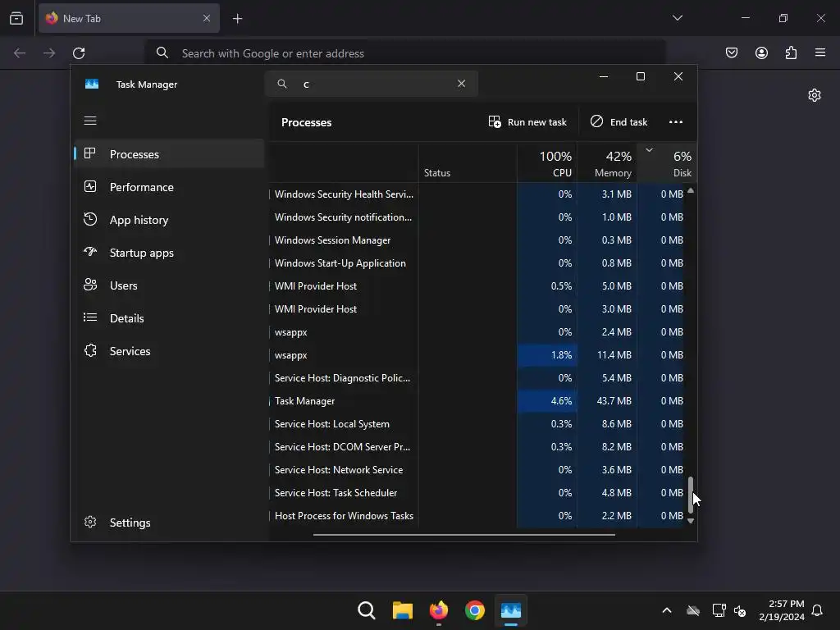Open the Task Manager hamburger navigation menu
This screenshot has height=630, width=840.
(x=90, y=121)
